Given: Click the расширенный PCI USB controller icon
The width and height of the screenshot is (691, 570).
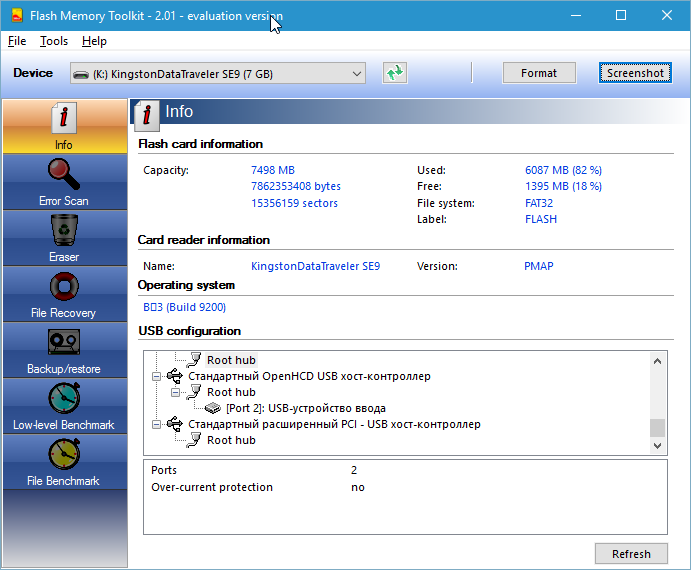Looking at the screenshot, I should (175, 424).
